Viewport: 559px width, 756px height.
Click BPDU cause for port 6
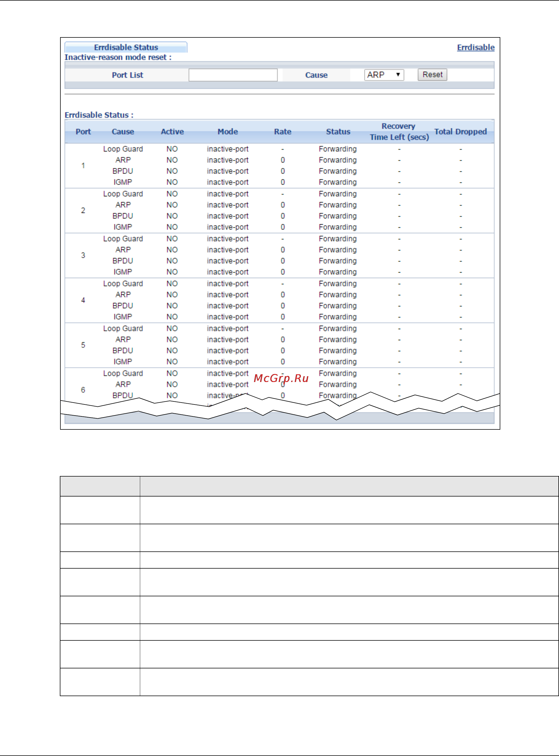coord(123,395)
